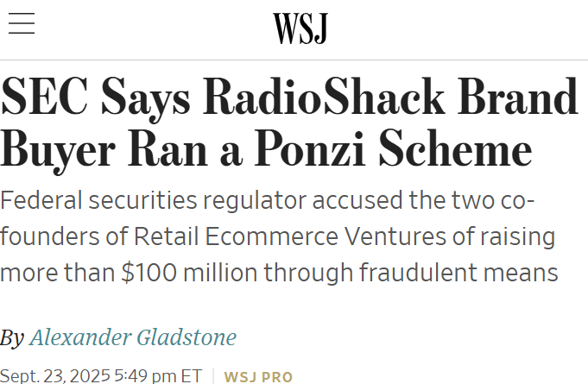Click the "By" byline prefix

point(12,337)
